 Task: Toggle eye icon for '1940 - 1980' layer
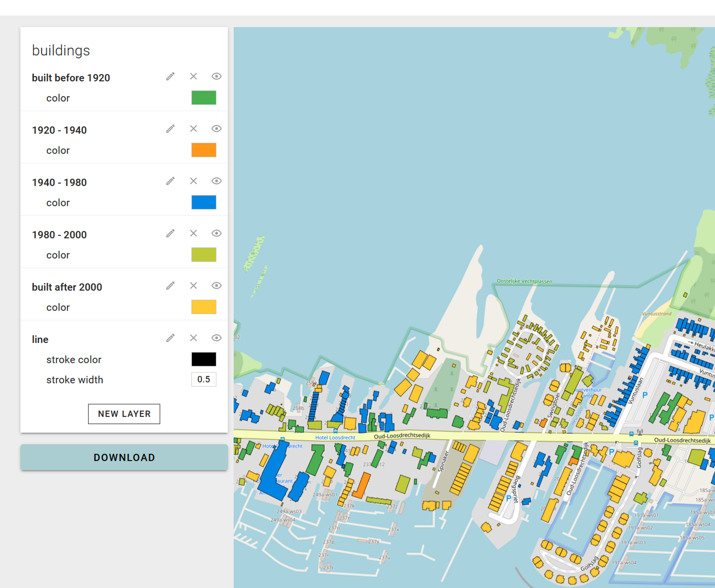click(x=216, y=181)
